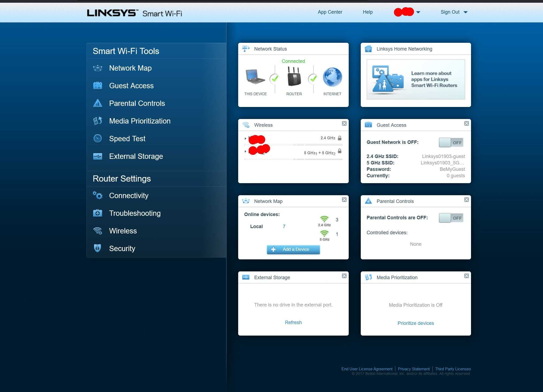Click the Security shield icon
The image size is (543, 392).
pyautogui.click(x=97, y=248)
